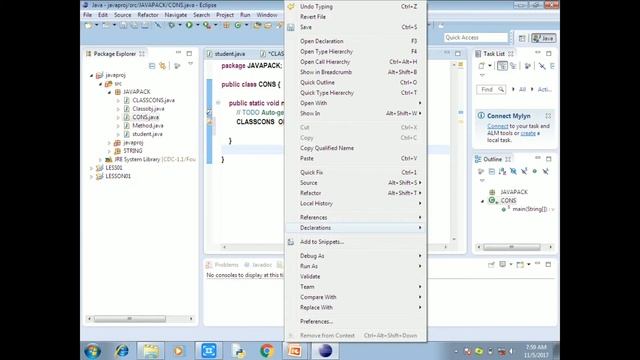The image size is (640, 360).
Task: Click the New Java Package toolbar icon
Action: (x=227, y=25)
